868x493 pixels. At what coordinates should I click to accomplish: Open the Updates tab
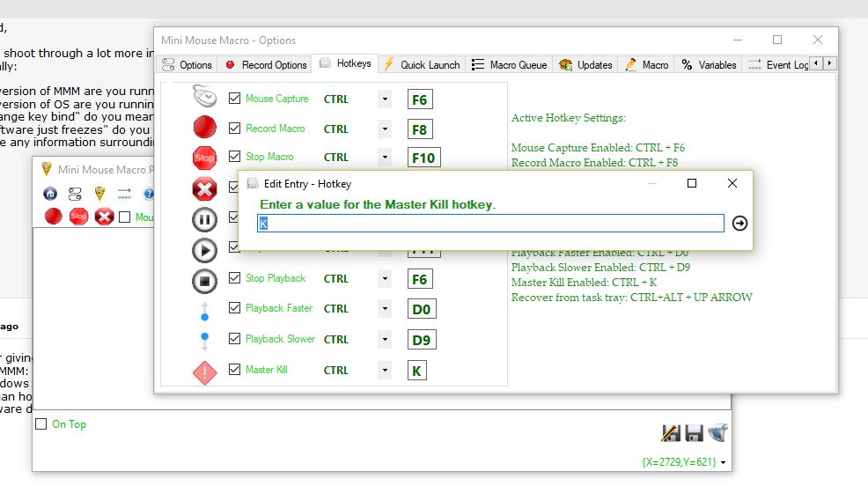tap(585, 65)
